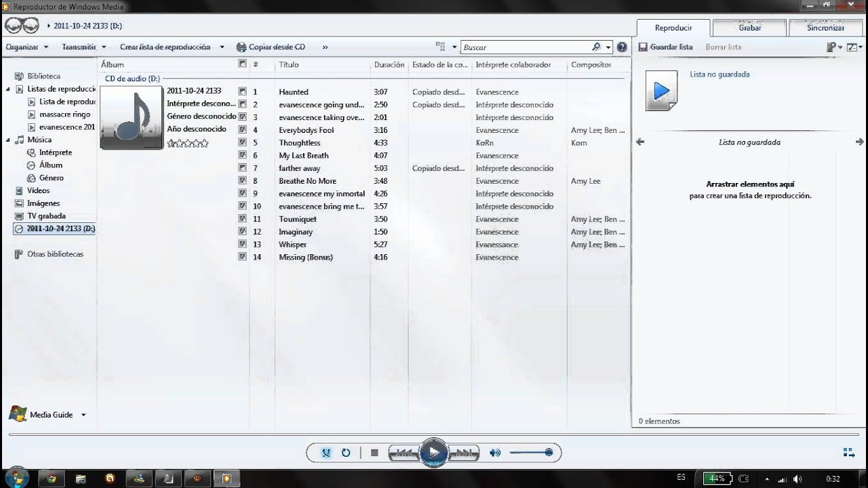Click the main Play button
This screenshot has width=868, height=488.
(433, 453)
